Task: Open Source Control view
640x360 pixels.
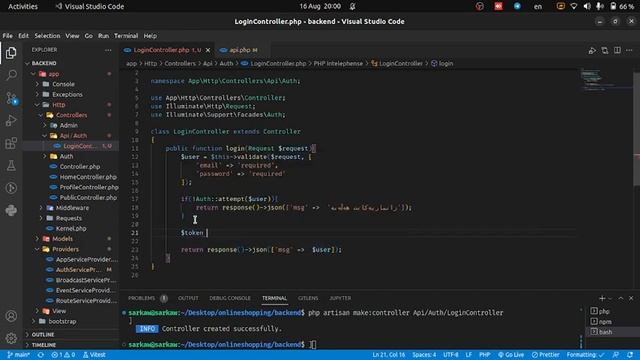Action: click(11, 98)
